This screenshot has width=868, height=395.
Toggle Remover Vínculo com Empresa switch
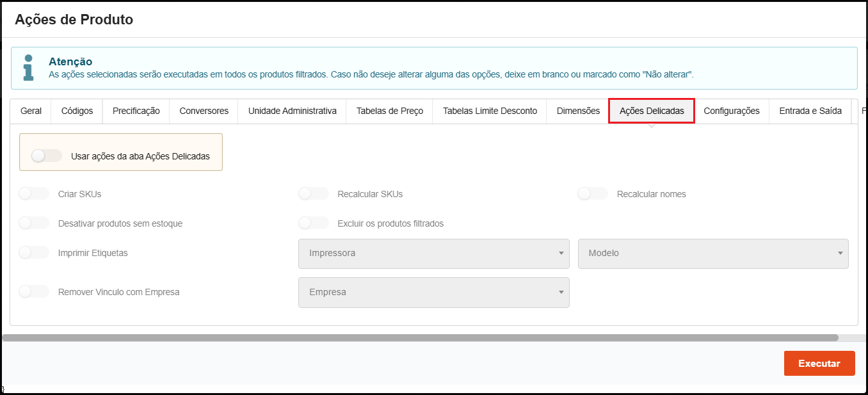34,292
